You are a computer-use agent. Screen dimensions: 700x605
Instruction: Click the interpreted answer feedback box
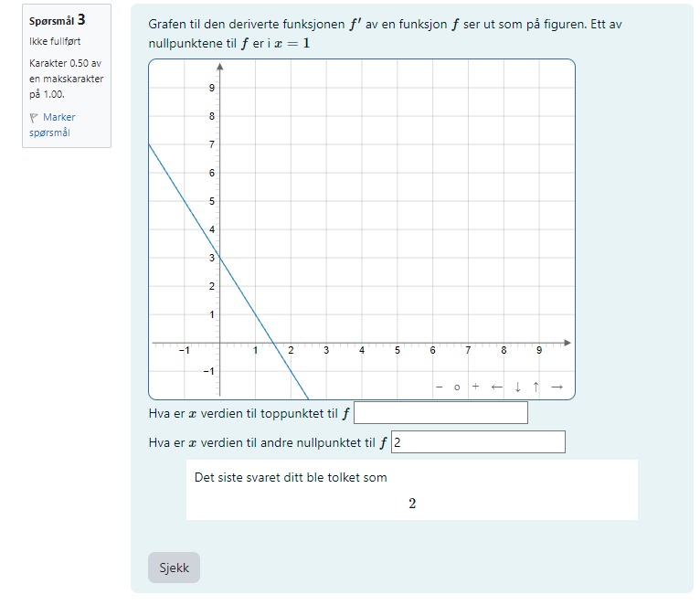tap(411, 490)
